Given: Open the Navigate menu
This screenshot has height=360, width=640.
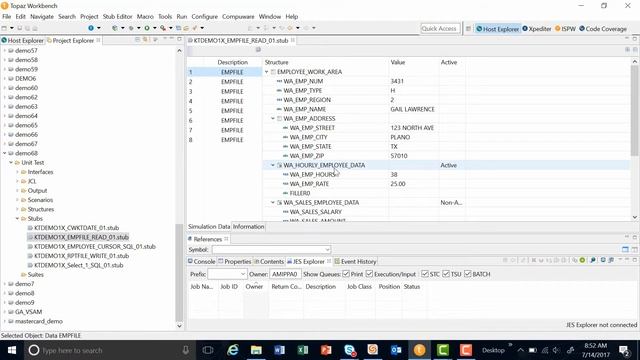Looking at the screenshot, I should (42, 16).
